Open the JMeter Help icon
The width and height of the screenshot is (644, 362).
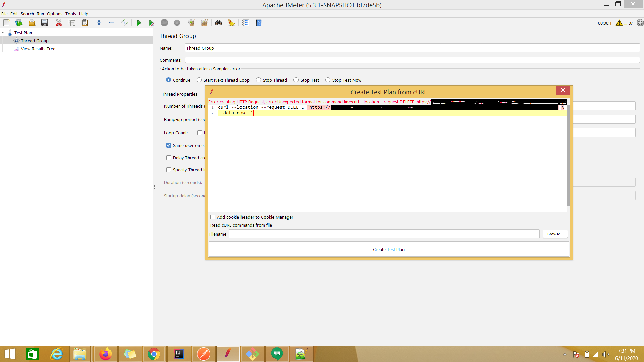pos(259,23)
